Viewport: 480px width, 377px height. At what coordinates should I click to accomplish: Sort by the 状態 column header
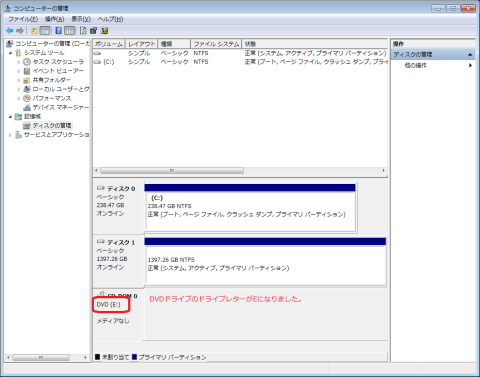click(x=315, y=44)
